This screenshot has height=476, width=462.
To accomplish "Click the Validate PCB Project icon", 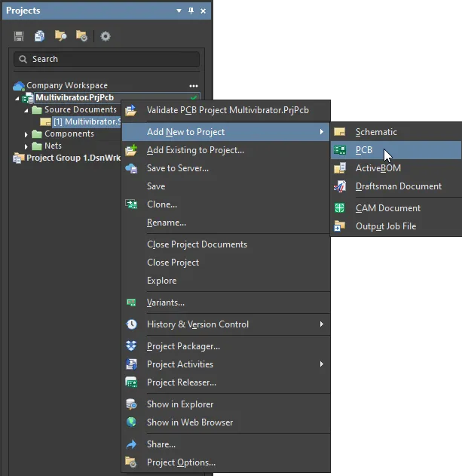I will pyautogui.click(x=131, y=110).
